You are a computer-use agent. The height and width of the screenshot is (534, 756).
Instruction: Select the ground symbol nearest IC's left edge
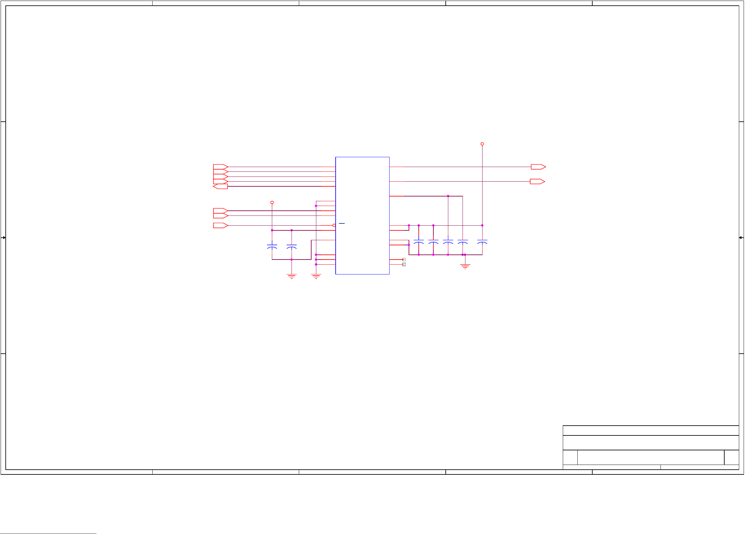point(316,276)
